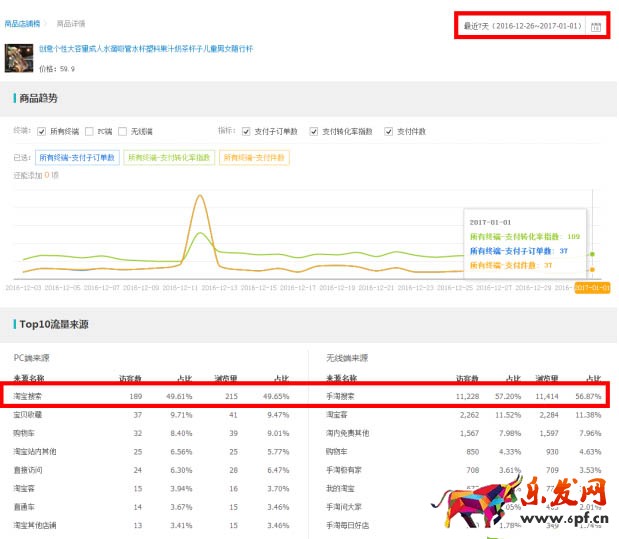Uncheck the 支付转化率指数 indicator checkbox

tap(314, 131)
